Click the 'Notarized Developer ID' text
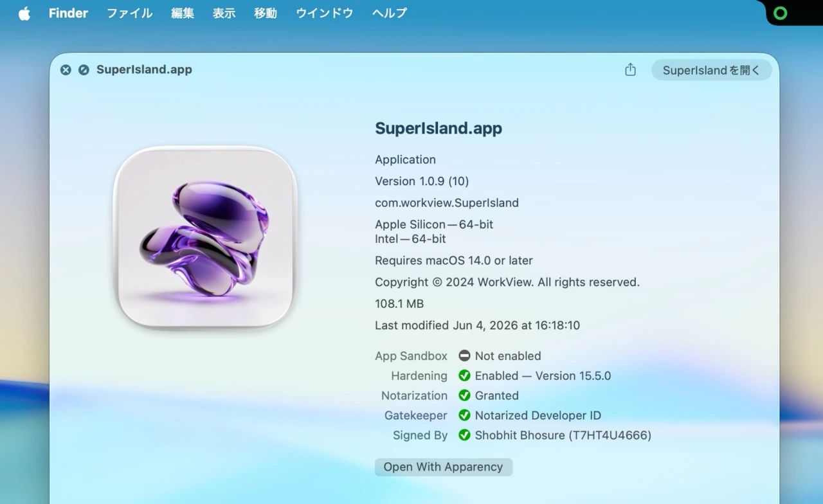This screenshot has width=823, height=504. 538,415
